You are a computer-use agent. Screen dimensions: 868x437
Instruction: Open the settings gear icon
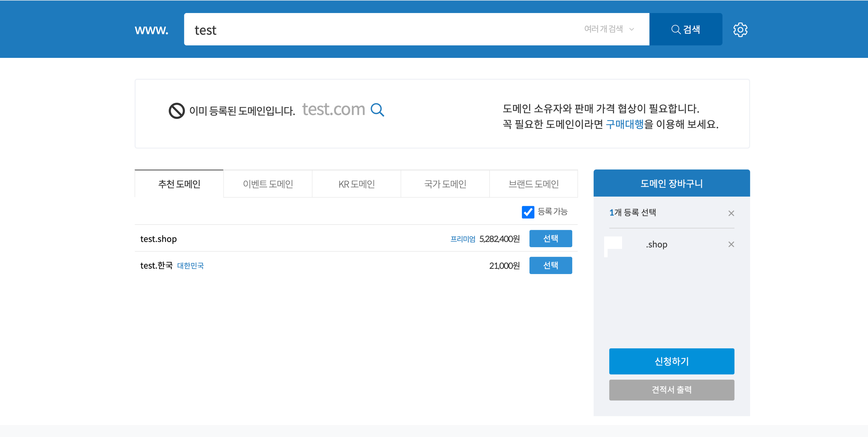[x=740, y=30]
